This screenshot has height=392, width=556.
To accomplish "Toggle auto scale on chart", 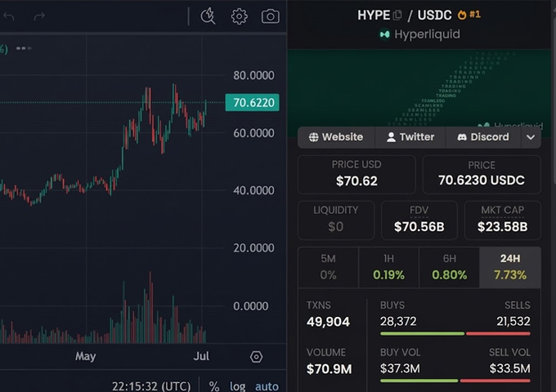I will (x=267, y=386).
